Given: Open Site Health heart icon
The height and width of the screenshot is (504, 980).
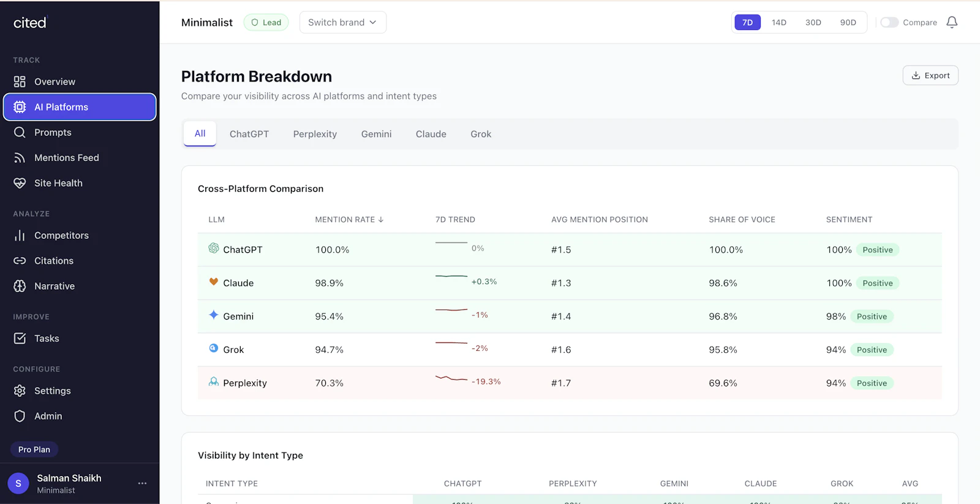Looking at the screenshot, I should [x=20, y=183].
